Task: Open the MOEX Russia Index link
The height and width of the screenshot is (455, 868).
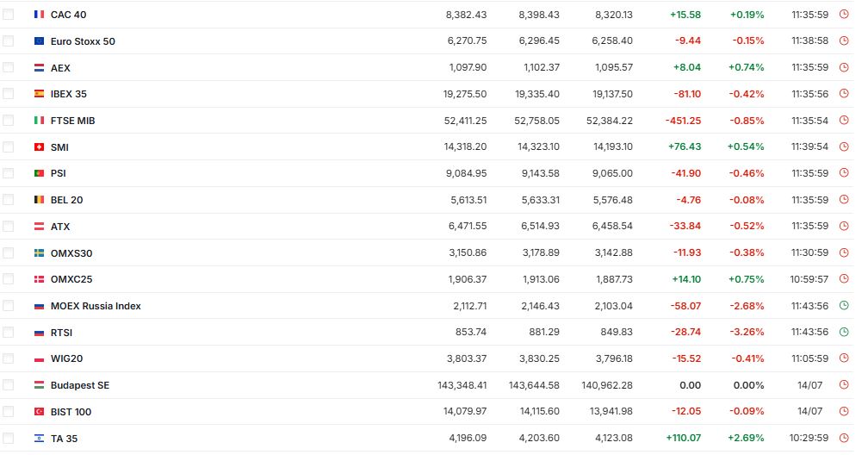Action: (x=96, y=306)
